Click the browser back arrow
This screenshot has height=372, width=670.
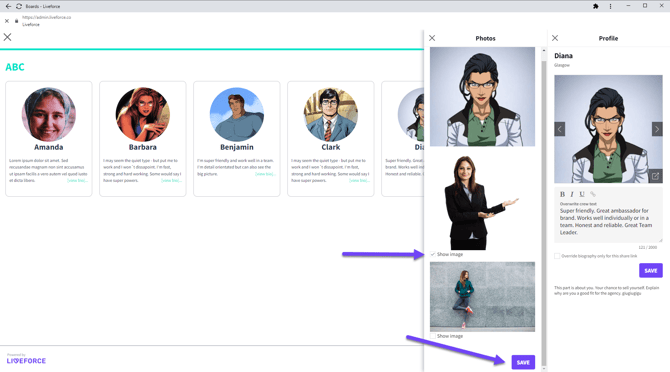pyautogui.click(x=8, y=6)
